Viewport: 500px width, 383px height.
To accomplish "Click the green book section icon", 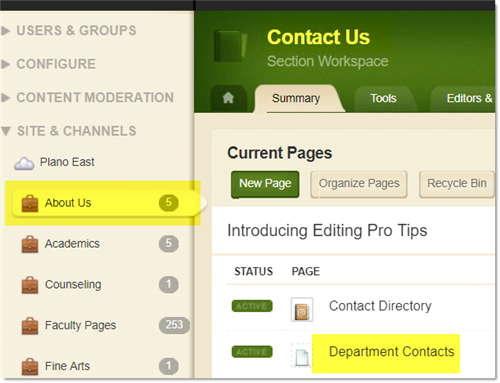I will click(230, 46).
